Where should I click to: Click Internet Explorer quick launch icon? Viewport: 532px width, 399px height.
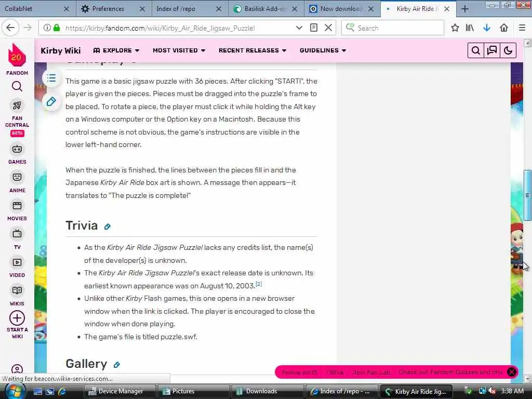point(62,392)
